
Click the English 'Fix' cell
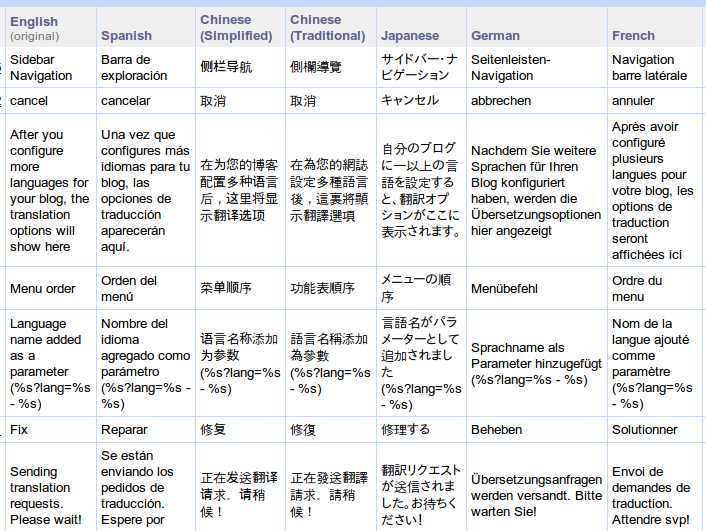(x=50, y=430)
